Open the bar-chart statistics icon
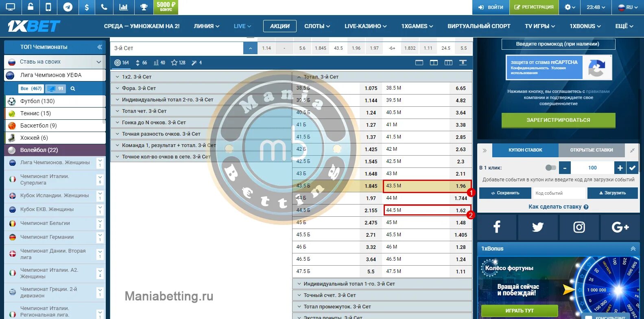644x319 pixels. click(x=123, y=7)
